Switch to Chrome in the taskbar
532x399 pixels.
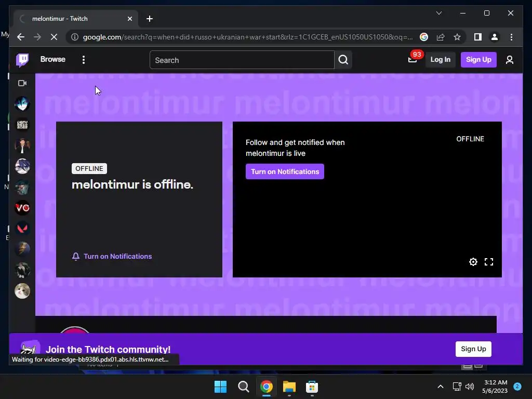coord(267,387)
